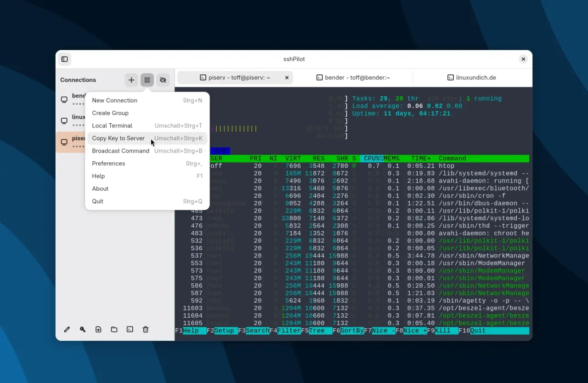Choose New Connection in the menu

pyautogui.click(x=114, y=100)
